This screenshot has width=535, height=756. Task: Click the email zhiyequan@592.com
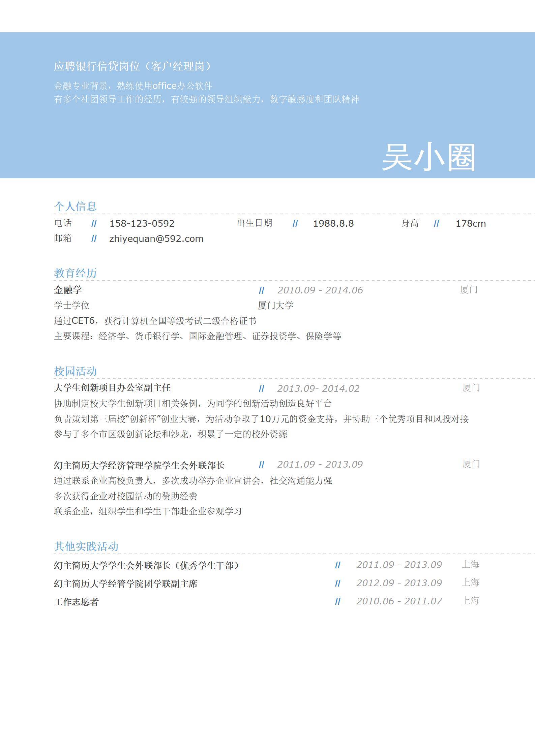pos(156,239)
